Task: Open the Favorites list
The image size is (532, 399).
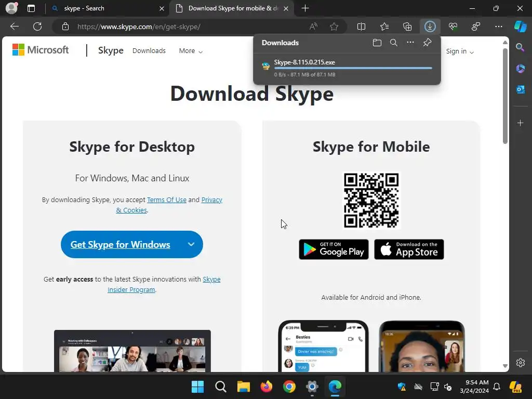Action: pyautogui.click(x=384, y=26)
